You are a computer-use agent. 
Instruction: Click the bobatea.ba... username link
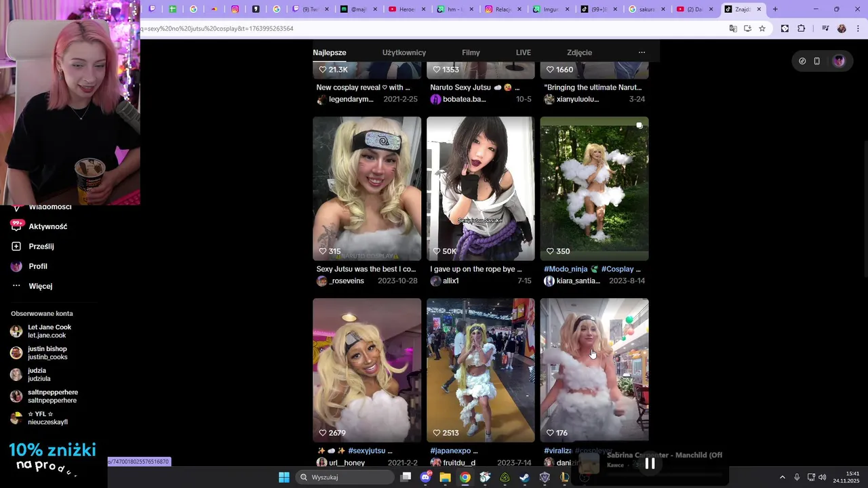[465, 99]
